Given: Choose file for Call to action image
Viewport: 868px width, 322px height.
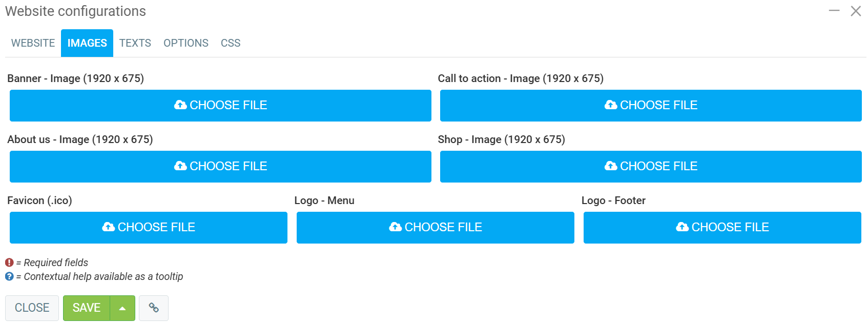Looking at the screenshot, I should tap(651, 105).
